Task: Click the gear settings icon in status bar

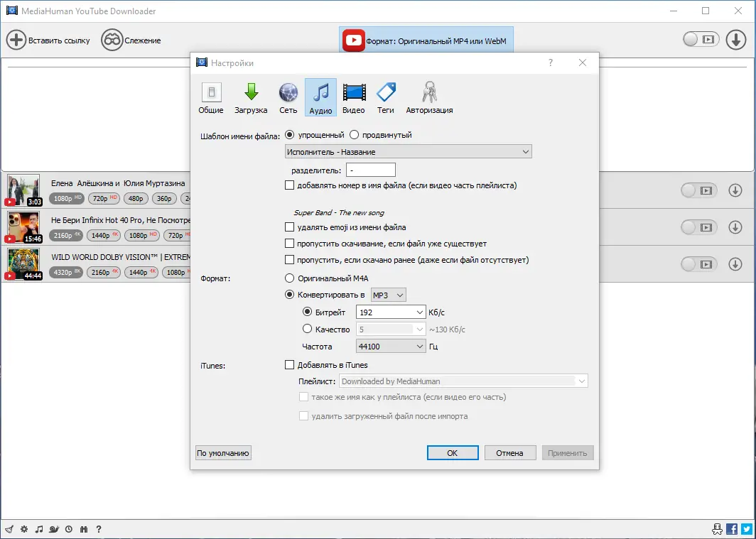Action: pos(24,529)
